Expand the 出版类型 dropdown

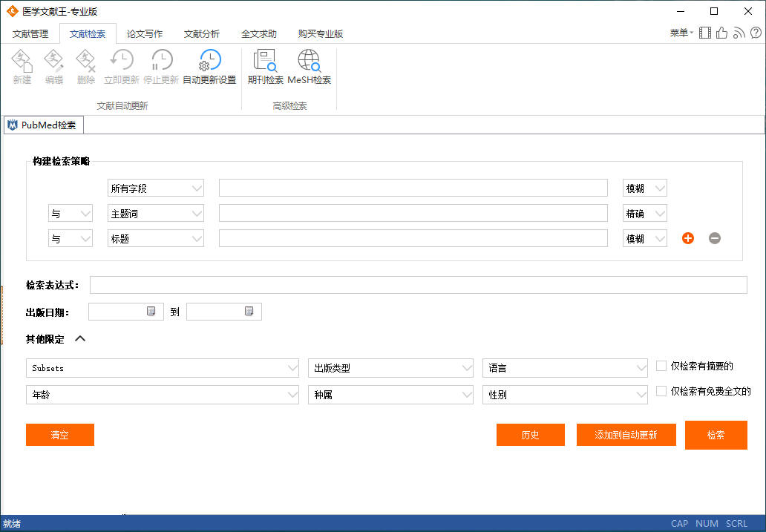coord(390,368)
